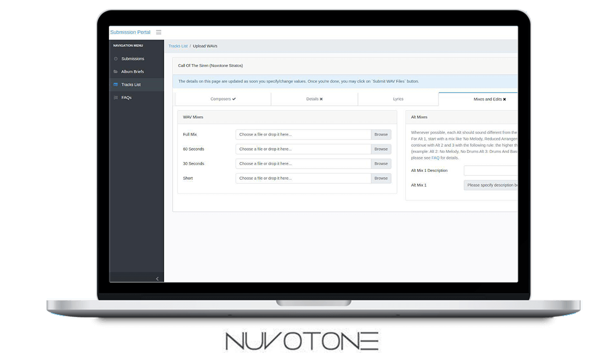Toggle the hamburger menu icon

[x=159, y=32]
